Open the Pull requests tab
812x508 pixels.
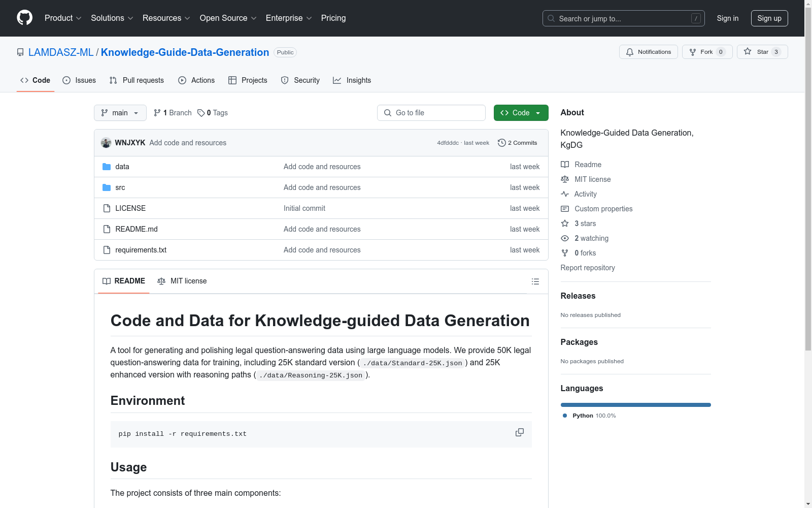tap(137, 80)
